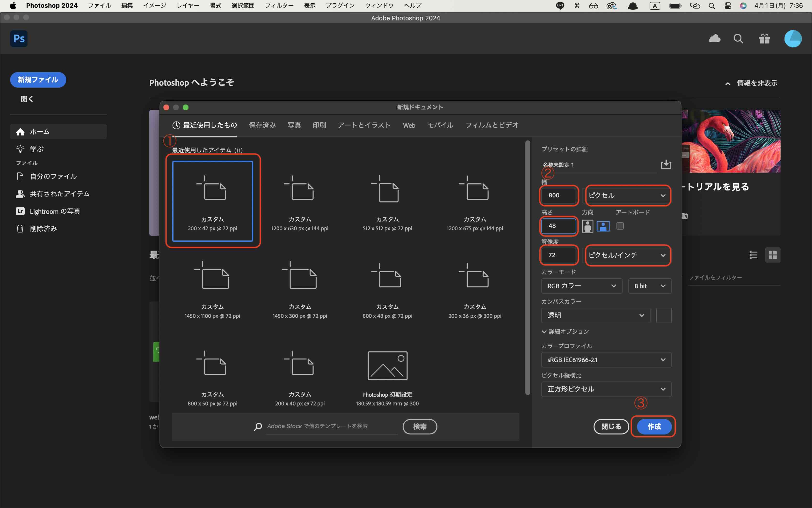The height and width of the screenshot is (508, 812).
Task: Open the user account avatar
Action: 793,39
